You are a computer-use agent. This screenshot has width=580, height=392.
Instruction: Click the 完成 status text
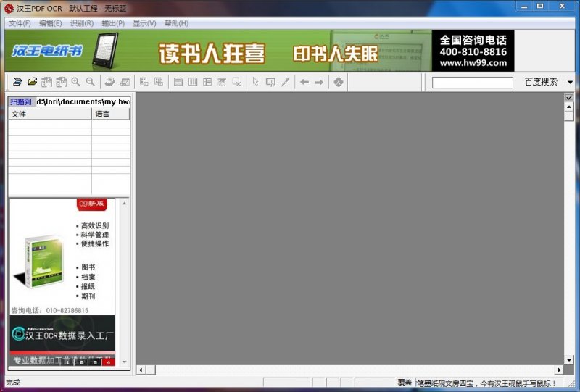[x=13, y=383]
